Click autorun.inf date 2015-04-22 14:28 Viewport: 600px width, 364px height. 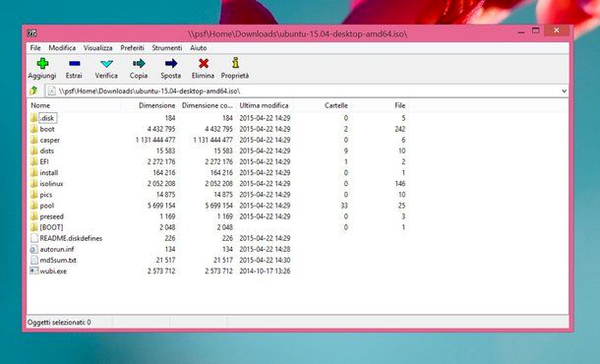pyautogui.click(x=265, y=249)
